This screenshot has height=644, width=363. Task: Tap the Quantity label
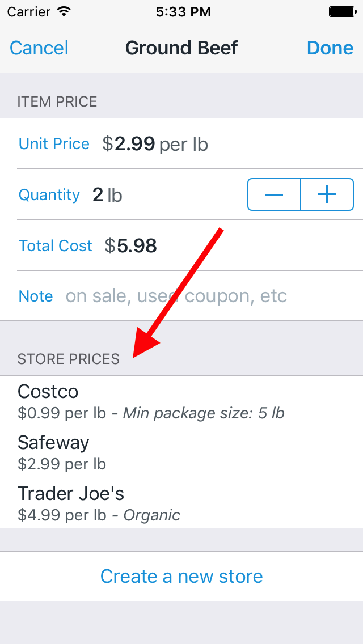(x=49, y=194)
